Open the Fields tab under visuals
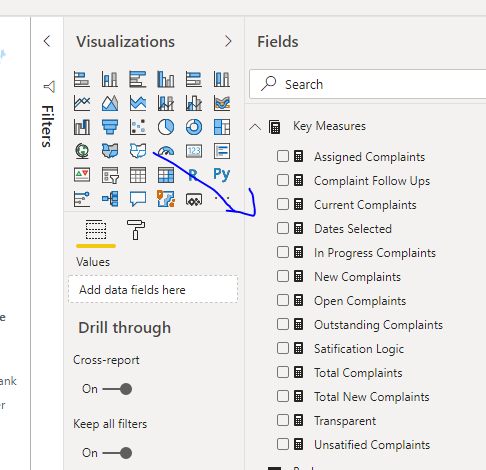 pos(96,230)
